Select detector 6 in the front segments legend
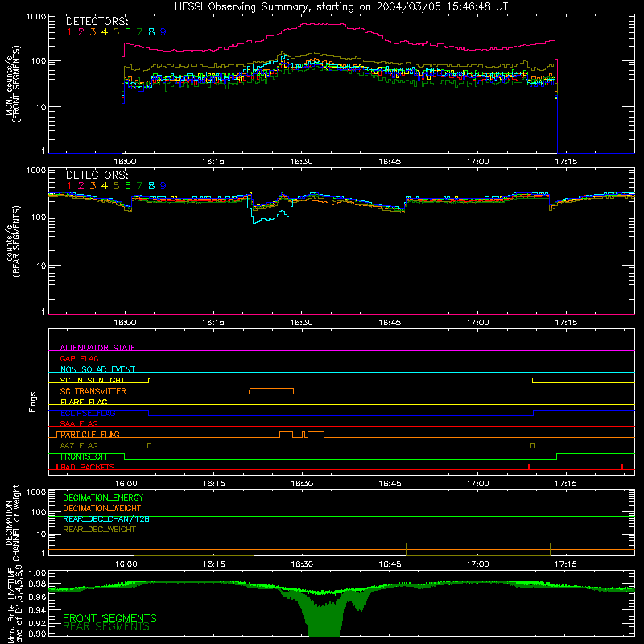The height and width of the screenshot is (644, 644). (x=128, y=32)
